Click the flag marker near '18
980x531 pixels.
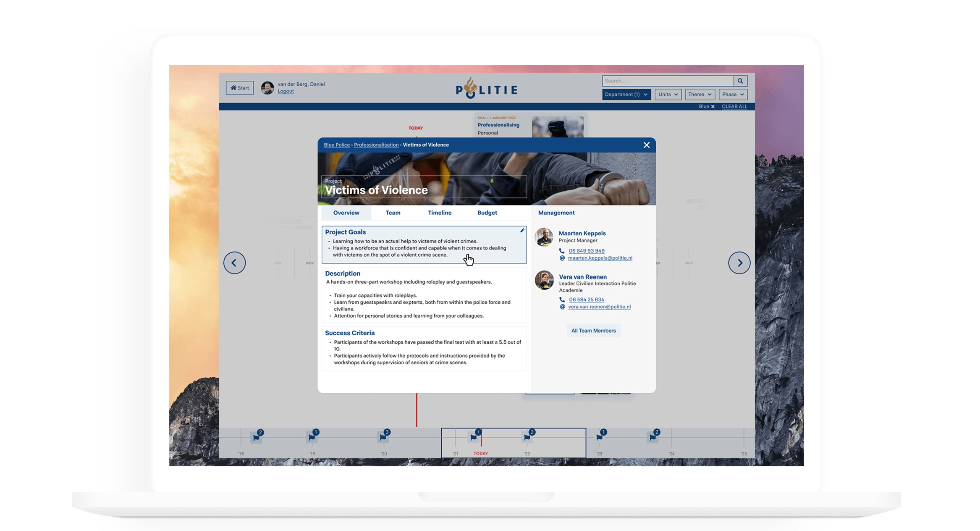256,437
